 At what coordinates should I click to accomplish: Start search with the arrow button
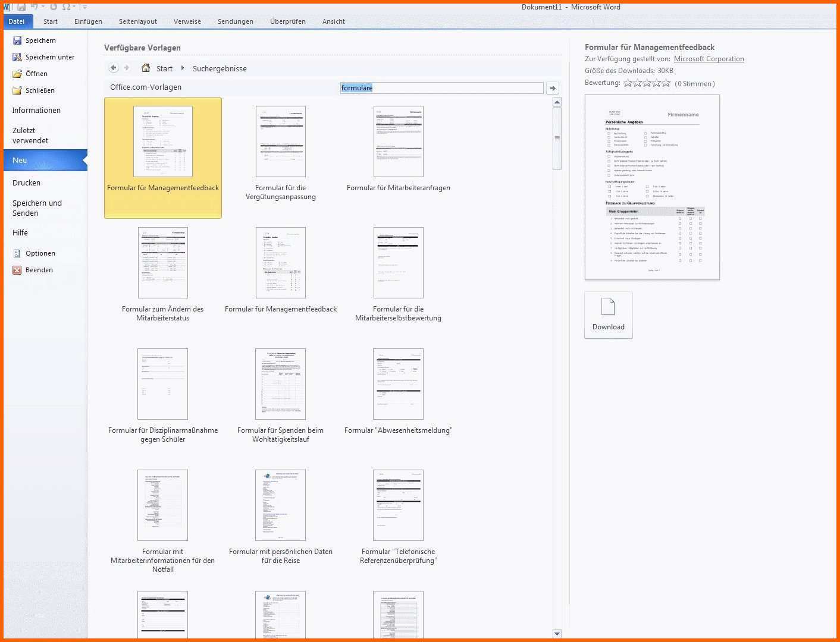coord(553,88)
